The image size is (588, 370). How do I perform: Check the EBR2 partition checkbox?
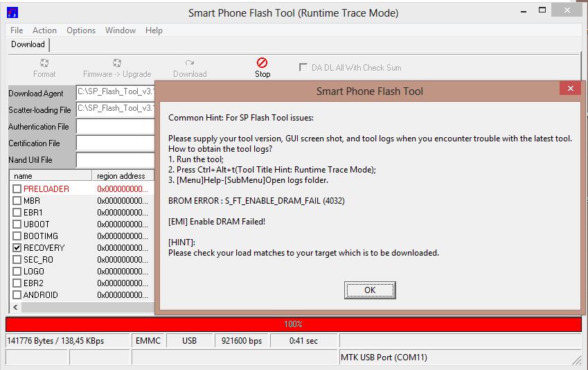coord(17,283)
